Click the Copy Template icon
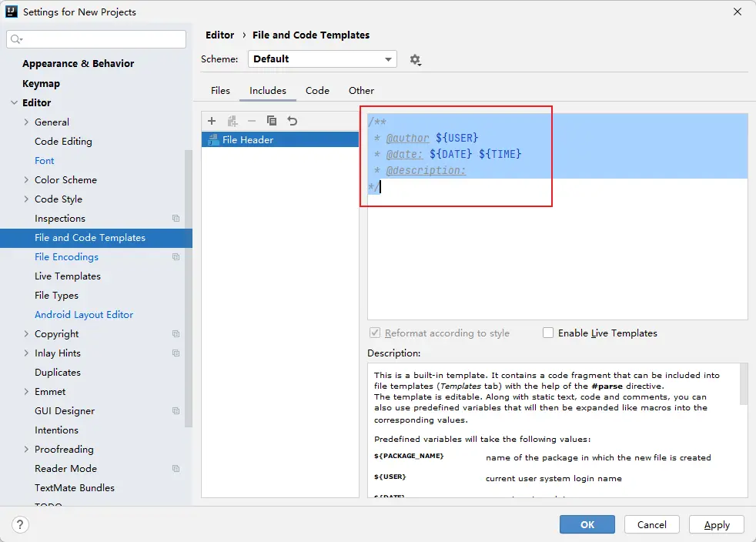This screenshot has width=756, height=542. [x=272, y=121]
